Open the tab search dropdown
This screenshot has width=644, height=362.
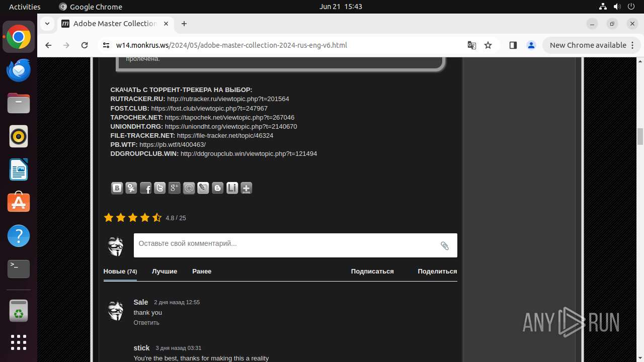click(47, 24)
